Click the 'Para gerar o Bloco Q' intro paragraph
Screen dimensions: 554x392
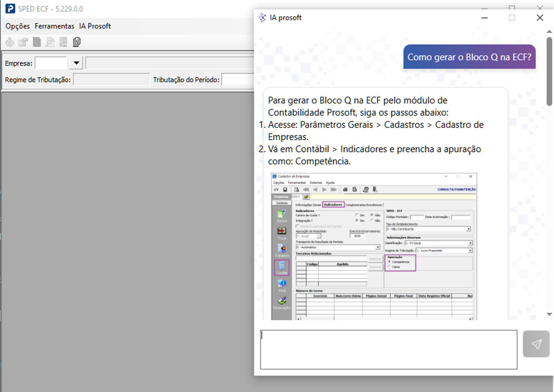click(x=358, y=107)
